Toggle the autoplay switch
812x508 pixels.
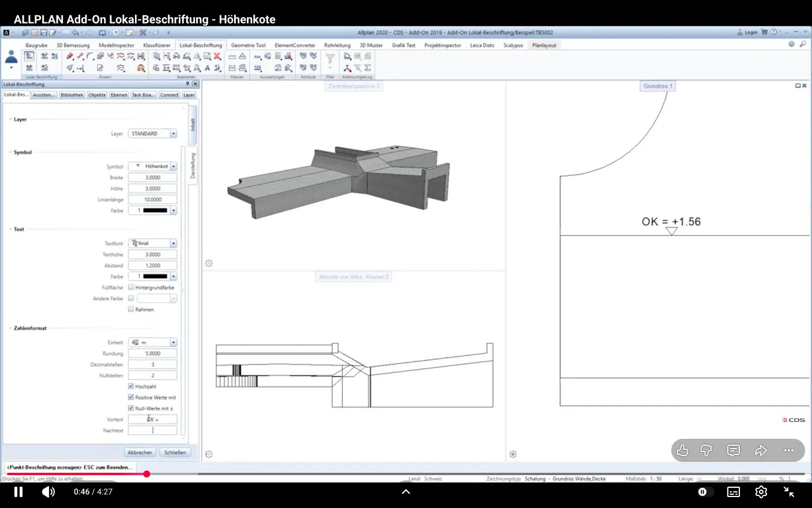click(704, 492)
